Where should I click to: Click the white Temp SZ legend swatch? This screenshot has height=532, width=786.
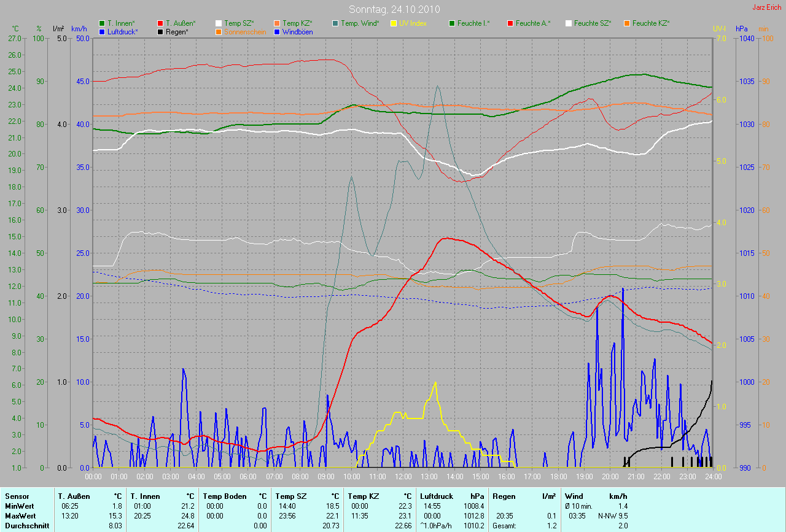coord(219,23)
